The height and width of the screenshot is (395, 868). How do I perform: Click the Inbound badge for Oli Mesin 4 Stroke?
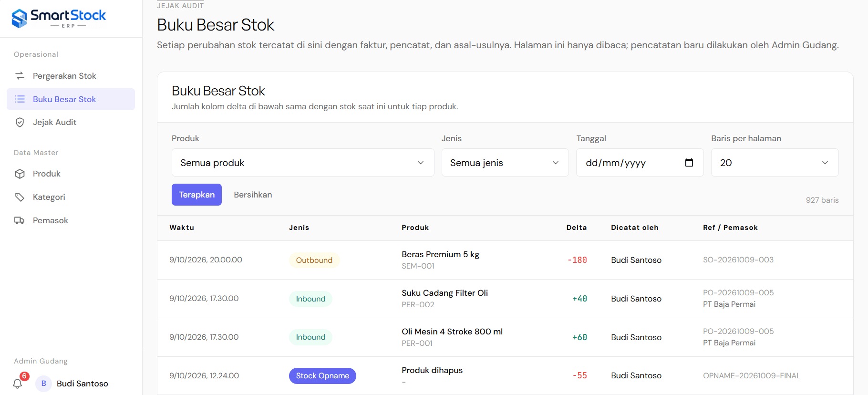point(310,337)
